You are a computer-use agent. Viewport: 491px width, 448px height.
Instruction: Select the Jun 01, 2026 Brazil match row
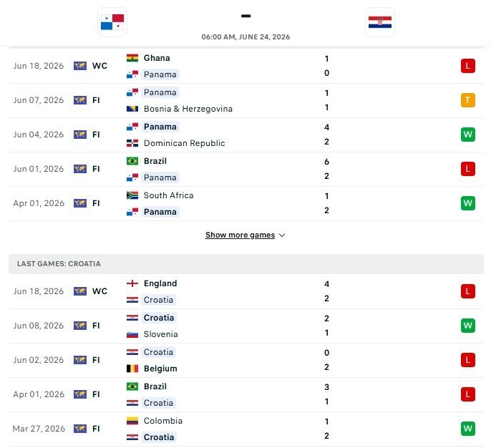pos(246,169)
